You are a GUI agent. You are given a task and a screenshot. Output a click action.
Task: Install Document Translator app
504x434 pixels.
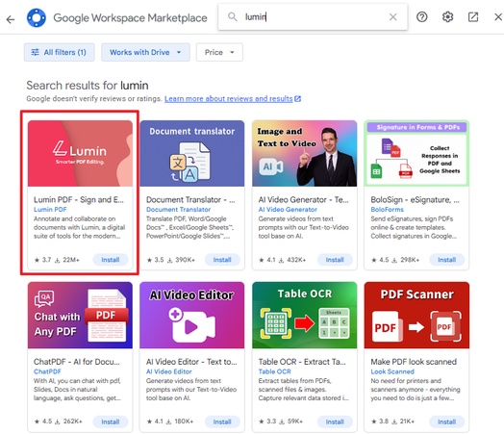pos(222,260)
